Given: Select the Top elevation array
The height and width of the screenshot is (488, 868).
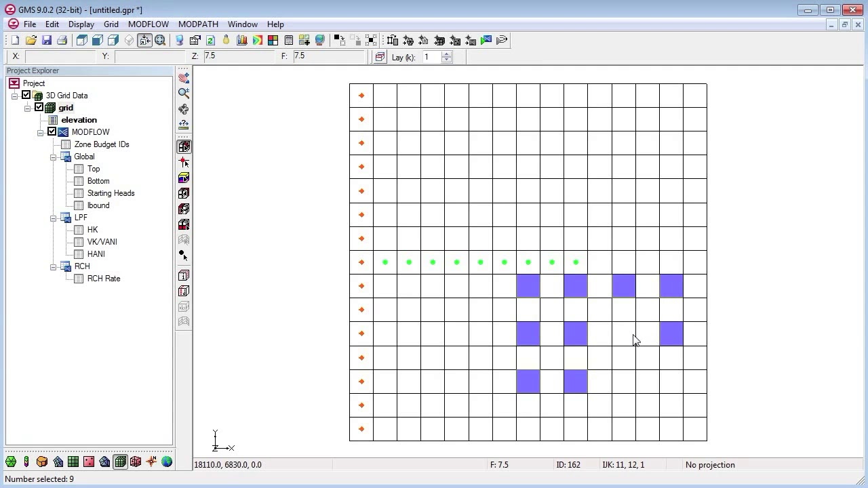Looking at the screenshot, I should [94, 169].
